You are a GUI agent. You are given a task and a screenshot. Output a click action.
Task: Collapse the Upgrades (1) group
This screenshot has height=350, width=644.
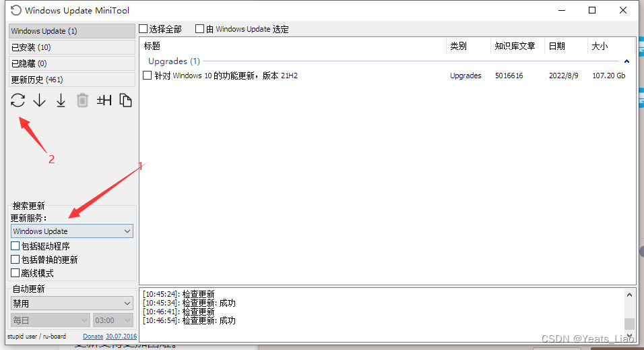[x=626, y=61]
